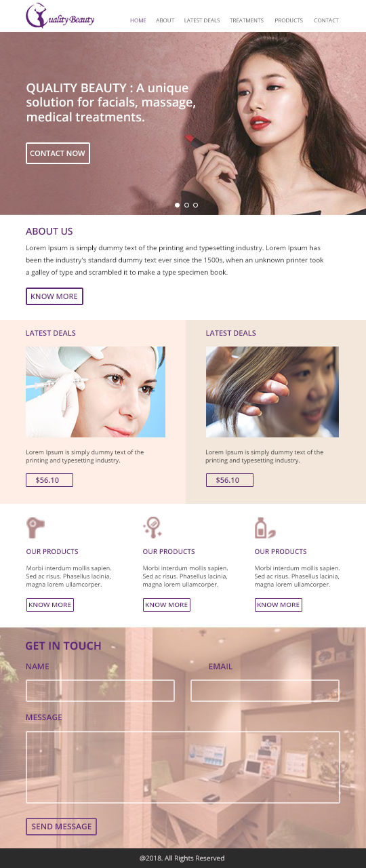Open the Contact navigation link

pos(326,20)
